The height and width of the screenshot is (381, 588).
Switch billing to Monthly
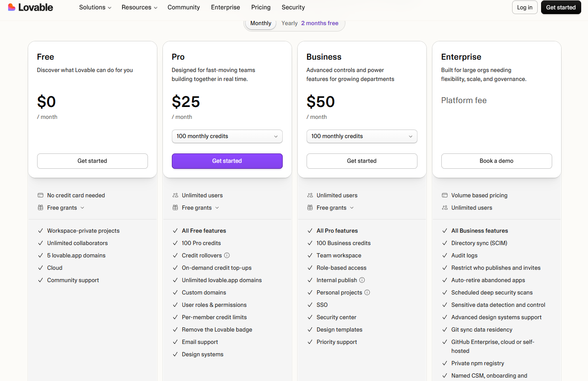tap(261, 23)
